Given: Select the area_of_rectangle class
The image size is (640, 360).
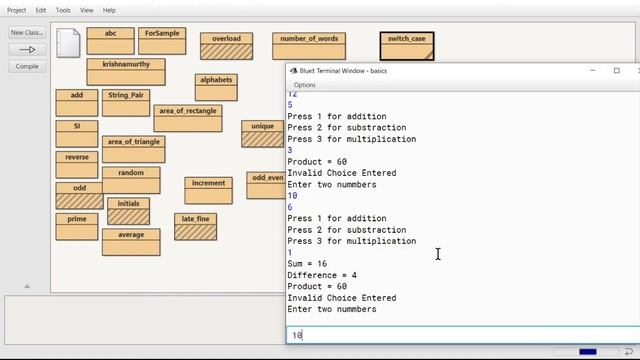Looking at the screenshot, I should click(x=188, y=118).
